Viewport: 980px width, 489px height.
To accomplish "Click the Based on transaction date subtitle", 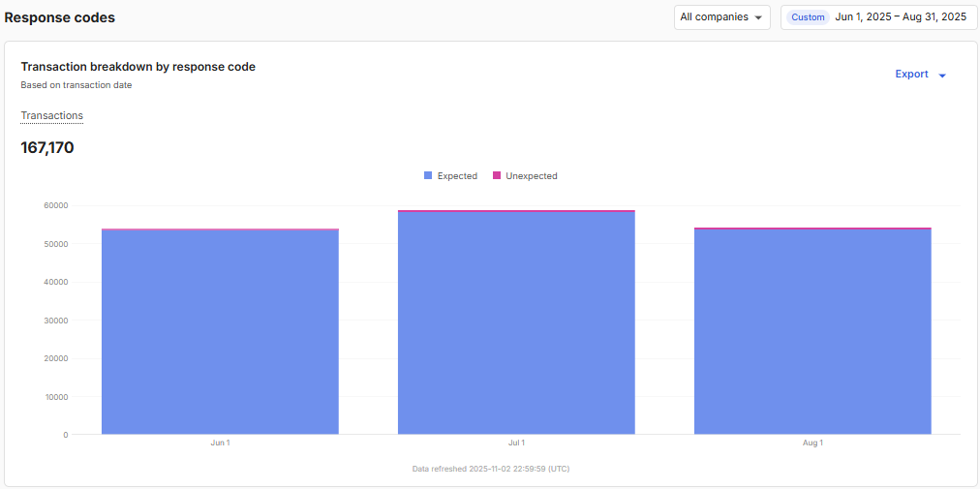I will (x=77, y=85).
